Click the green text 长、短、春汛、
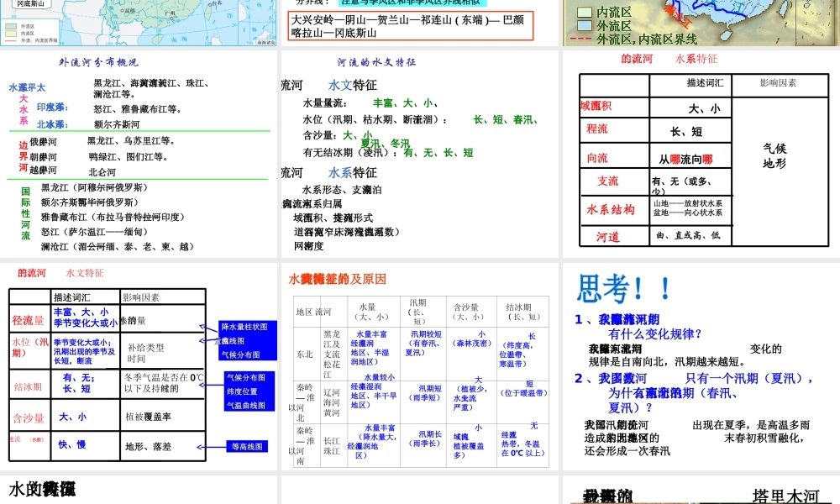 tap(506, 119)
